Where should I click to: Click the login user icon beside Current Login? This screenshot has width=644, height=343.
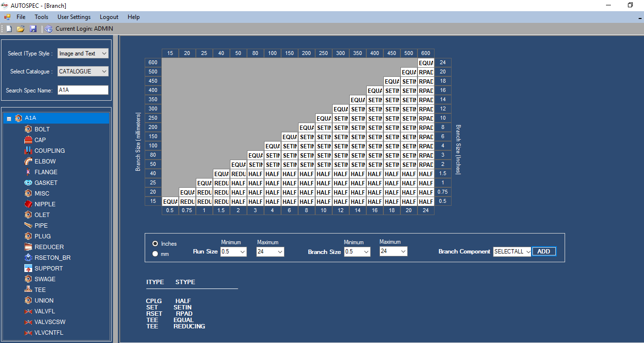[x=49, y=29]
